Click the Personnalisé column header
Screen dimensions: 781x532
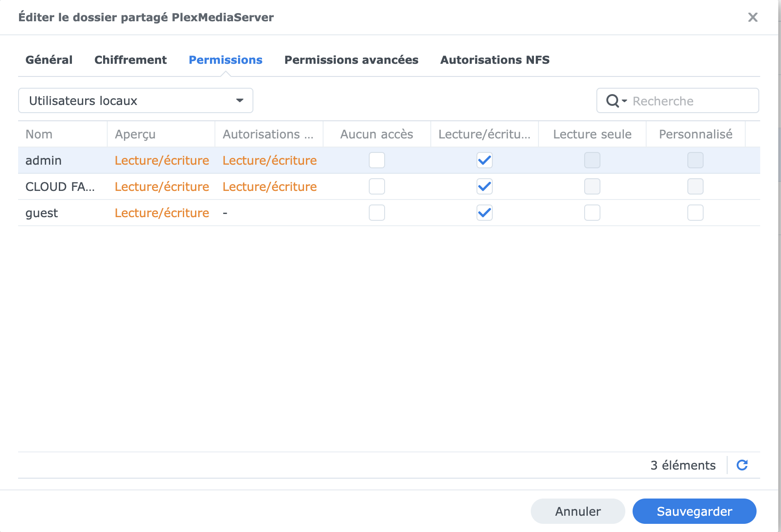click(695, 134)
